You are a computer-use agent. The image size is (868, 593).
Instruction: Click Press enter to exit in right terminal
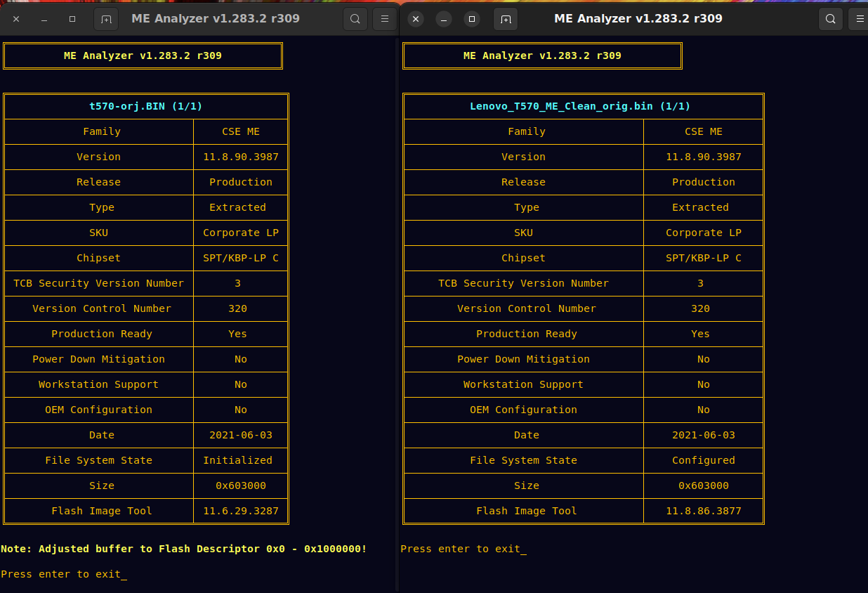click(461, 549)
